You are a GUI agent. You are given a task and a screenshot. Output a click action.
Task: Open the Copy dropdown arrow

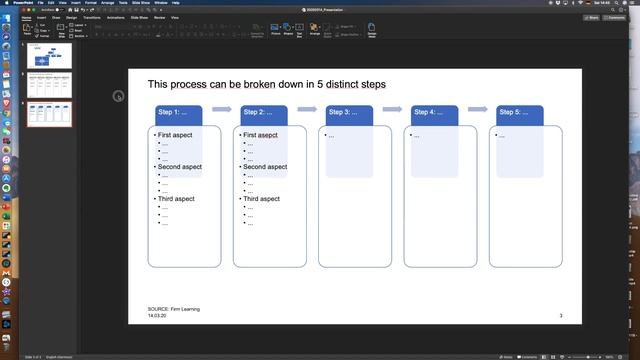pyautogui.click(x=49, y=31)
